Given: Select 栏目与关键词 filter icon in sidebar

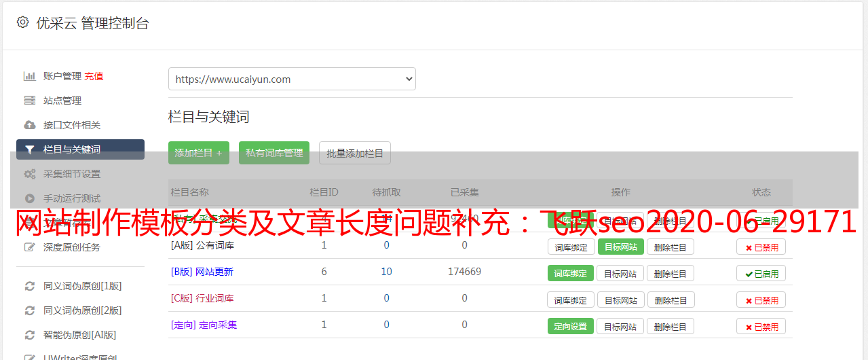Looking at the screenshot, I should click(29, 149).
